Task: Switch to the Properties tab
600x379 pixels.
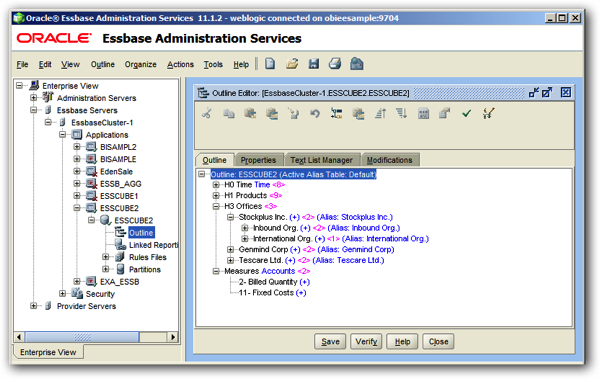Action: pyautogui.click(x=258, y=160)
